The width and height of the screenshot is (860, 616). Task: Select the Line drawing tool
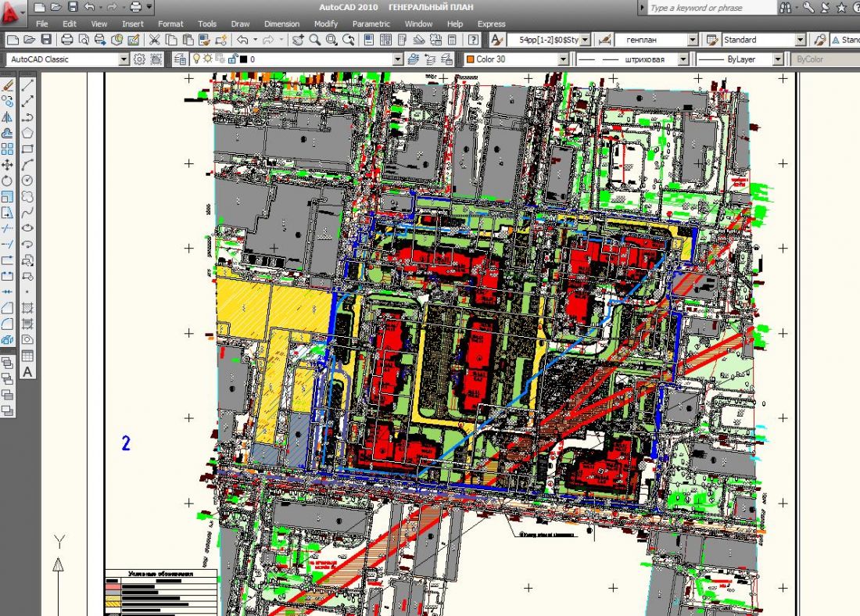click(x=27, y=85)
